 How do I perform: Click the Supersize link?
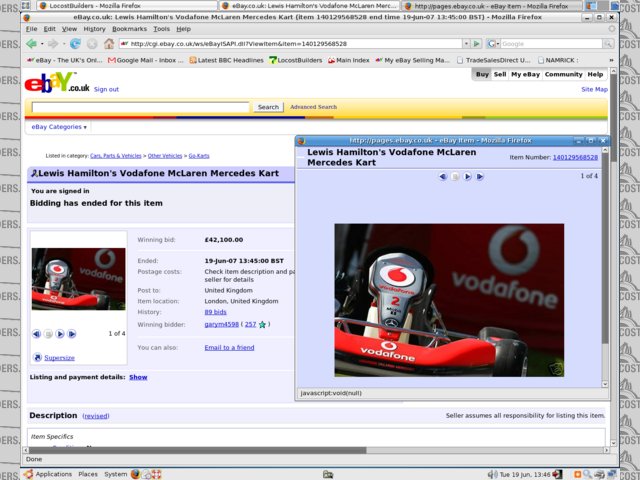pos(59,358)
